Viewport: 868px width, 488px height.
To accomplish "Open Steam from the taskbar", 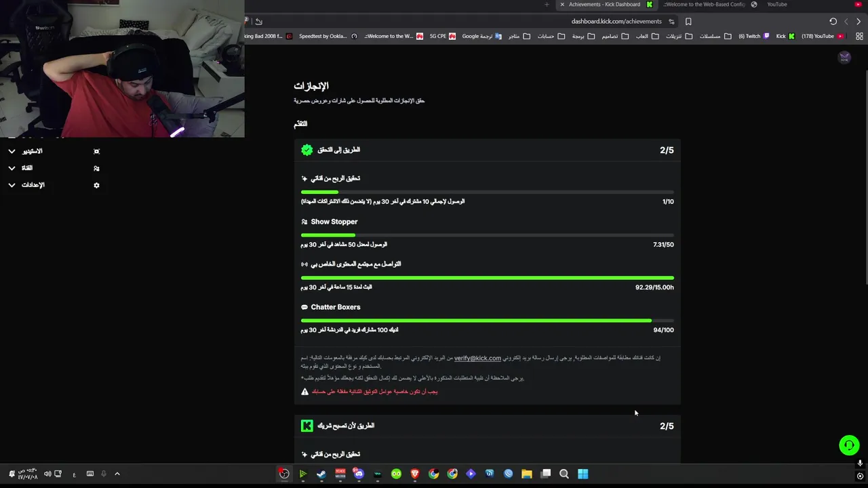I will pyautogui.click(x=321, y=474).
